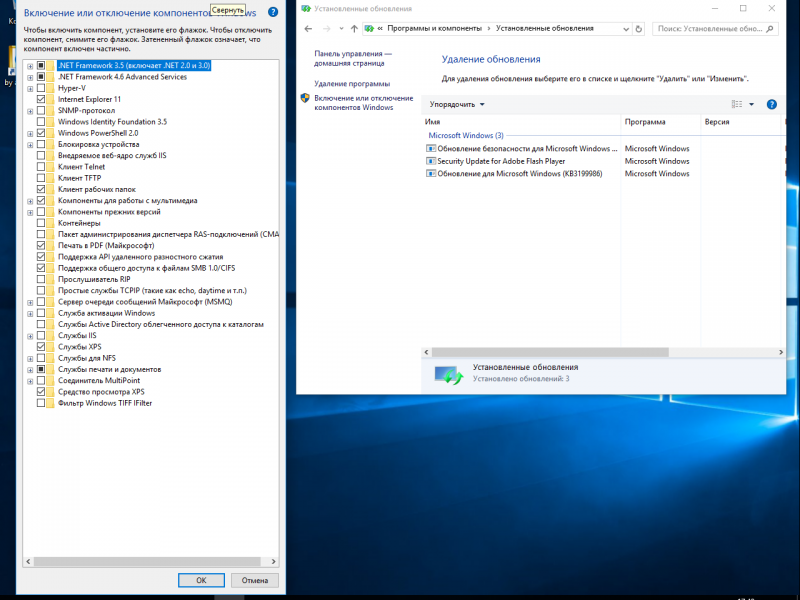Expand .NET Framework 4.6 Advanced Services node

pyautogui.click(x=30, y=77)
